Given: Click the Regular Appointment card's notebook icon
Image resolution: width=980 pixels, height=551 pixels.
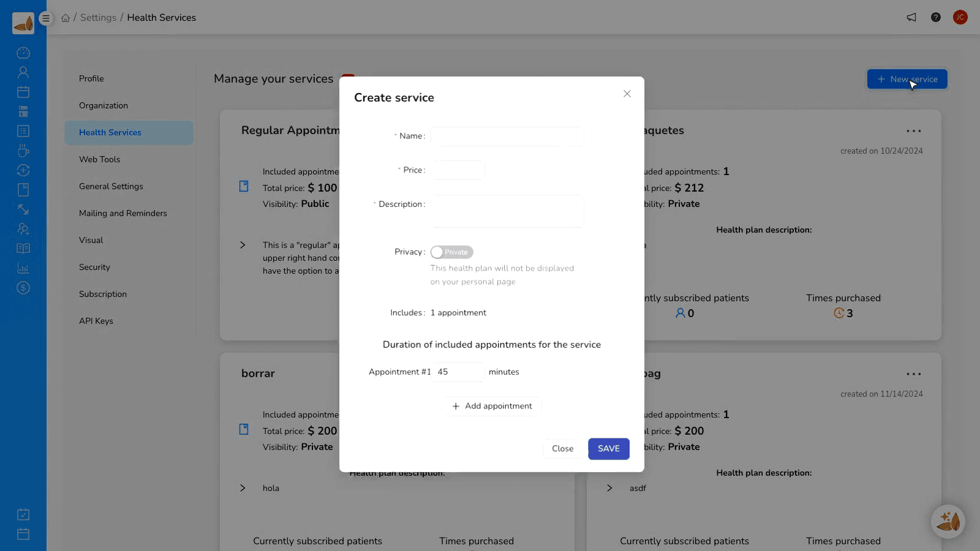Looking at the screenshot, I should [x=244, y=186].
